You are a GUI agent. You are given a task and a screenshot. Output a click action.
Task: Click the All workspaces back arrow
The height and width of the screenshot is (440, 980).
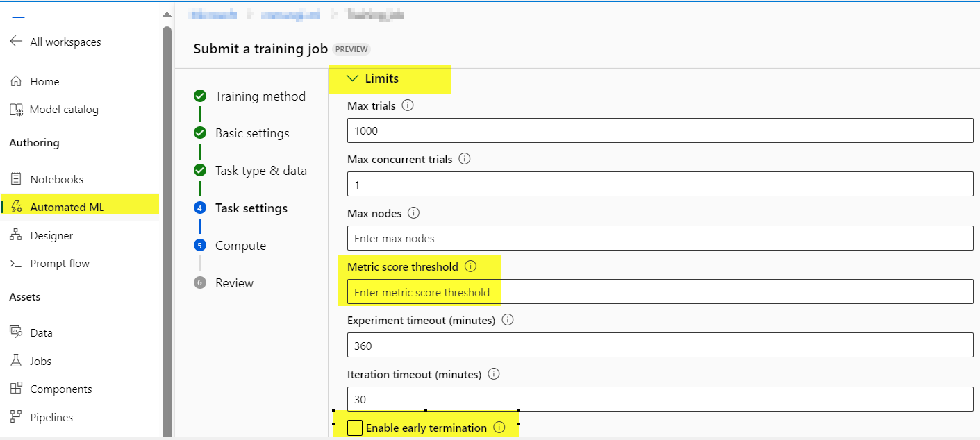click(x=16, y=42)
